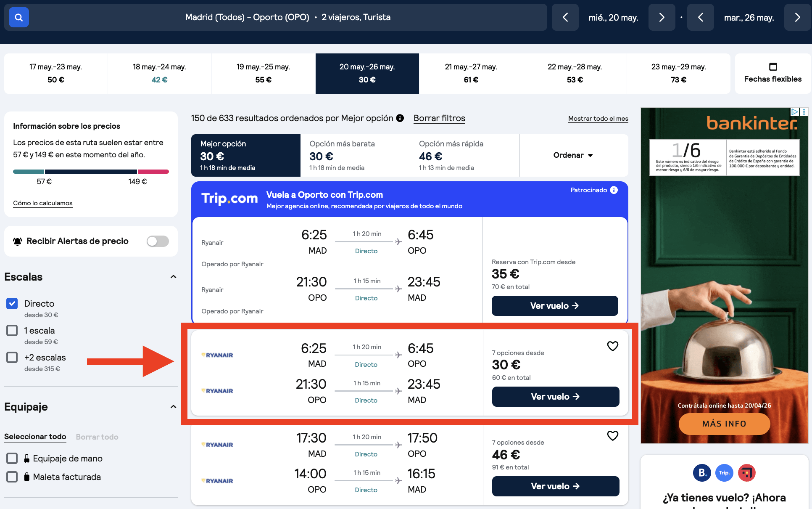Click Ryanair logo of 17:30 outbound flight
The image size is (812, 509).
(217, 445)
